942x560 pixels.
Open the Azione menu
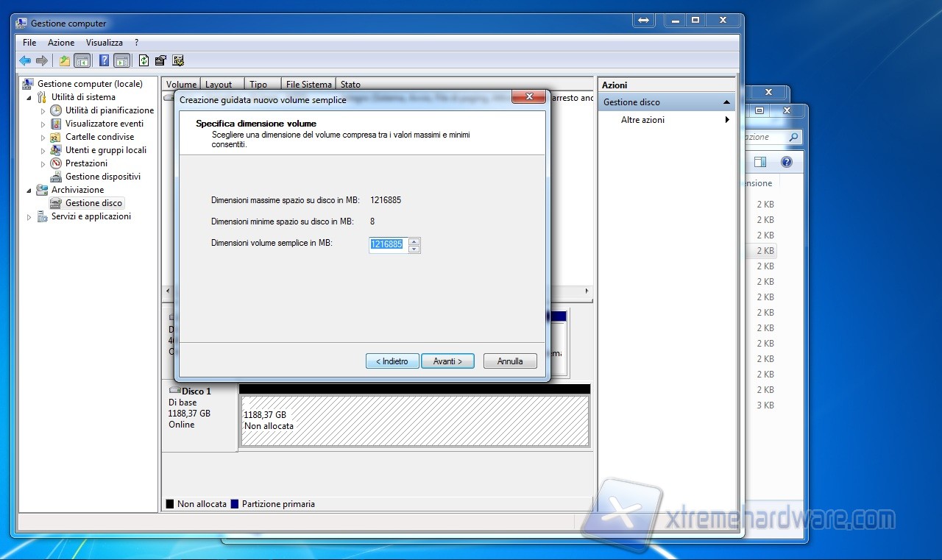tap(61, 43)
